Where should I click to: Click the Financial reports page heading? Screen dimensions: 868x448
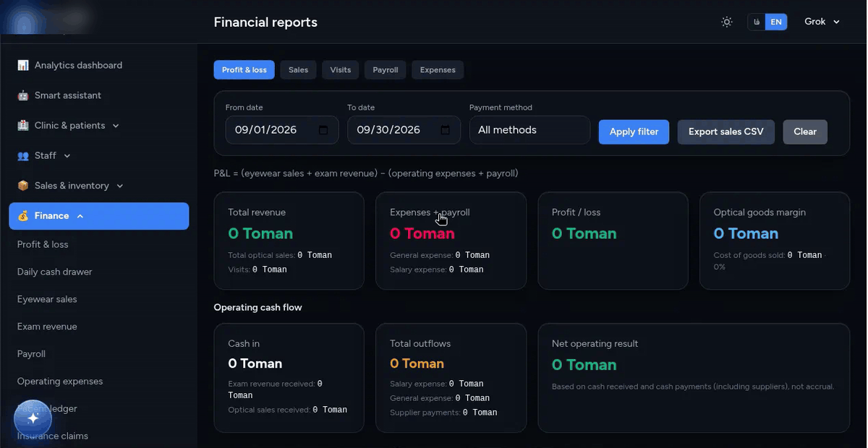265,22
